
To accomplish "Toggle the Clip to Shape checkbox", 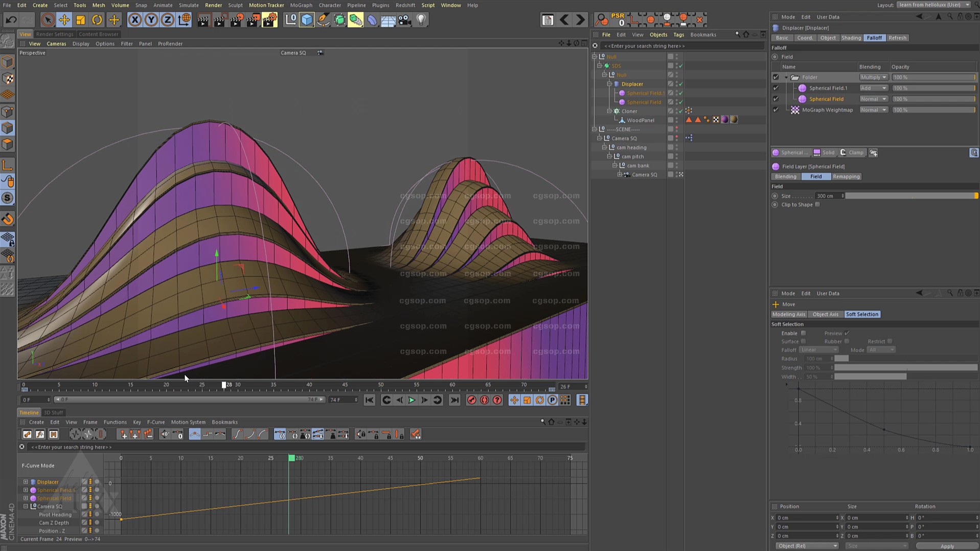I will coord(817,205).
